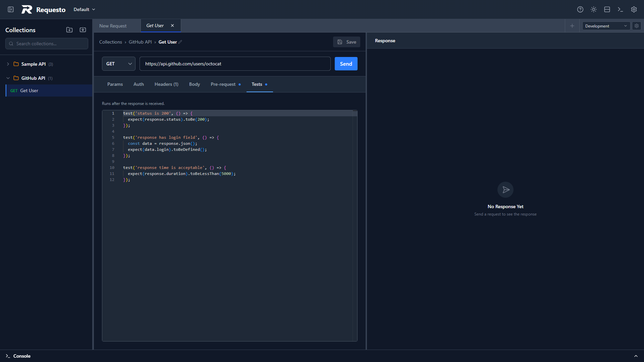Focus the Search collections field
This screenshot has width=644, height=362.
(47, 44)
